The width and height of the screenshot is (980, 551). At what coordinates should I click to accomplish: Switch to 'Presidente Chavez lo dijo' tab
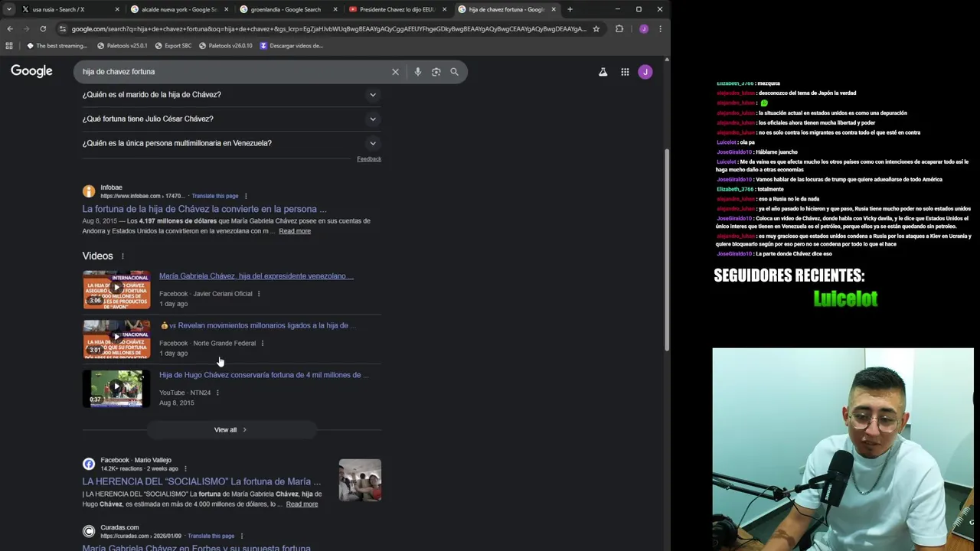pyautogui.click(x=397, y=9)
